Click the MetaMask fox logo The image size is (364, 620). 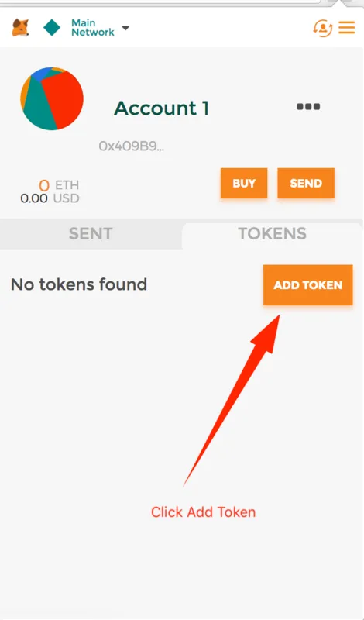20,28
